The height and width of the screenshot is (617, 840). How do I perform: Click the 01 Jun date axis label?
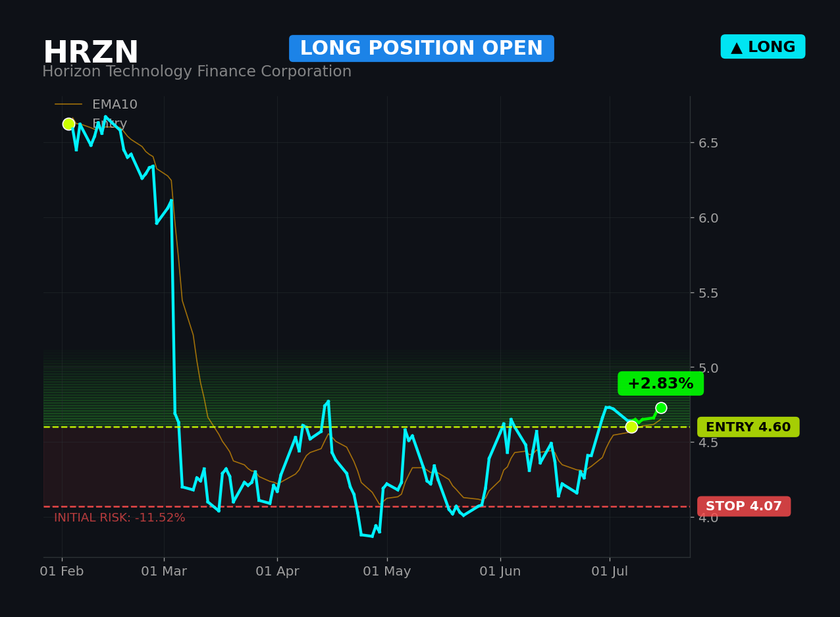point(500,572)
